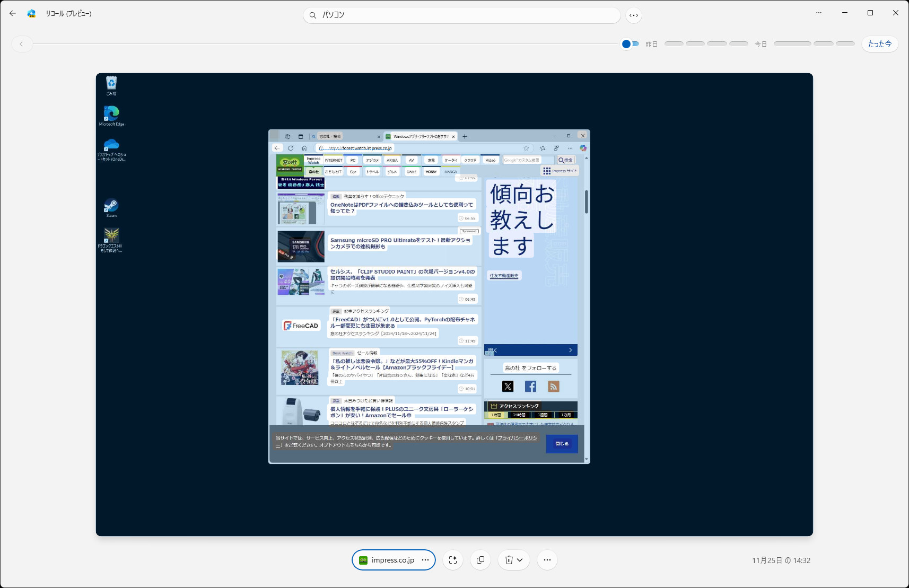Click the たった今 button on the timeline
The width and height of the screenshot is (909, 588).
[879, 44]
